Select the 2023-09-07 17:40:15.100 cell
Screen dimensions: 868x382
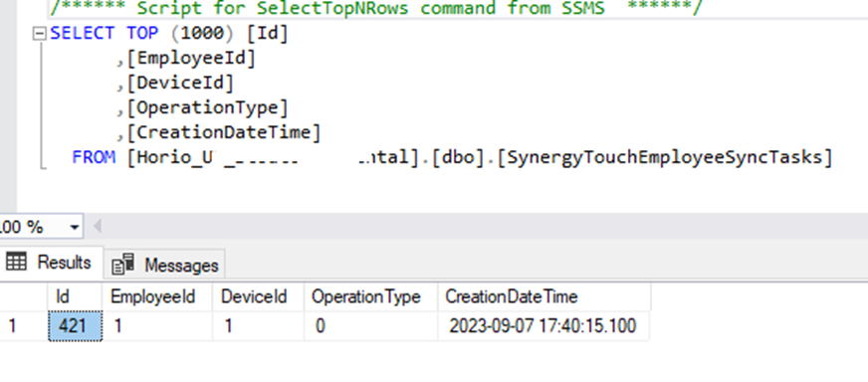(543, 325)
